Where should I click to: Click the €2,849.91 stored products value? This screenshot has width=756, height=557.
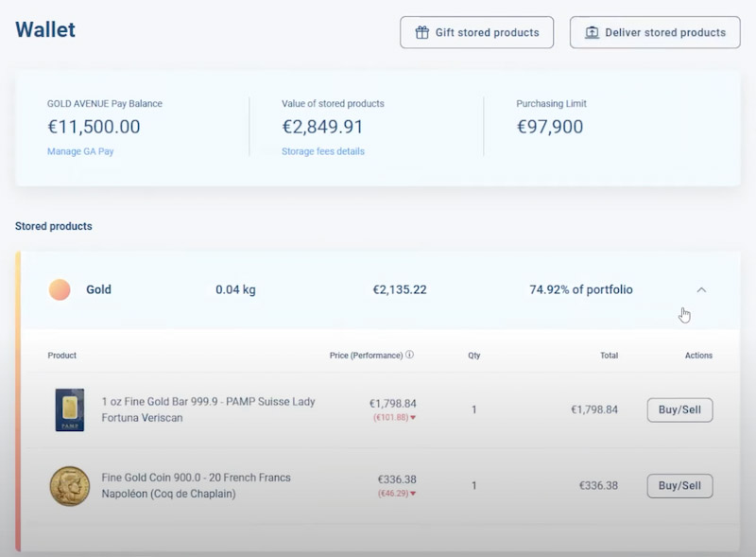tap(322, 127)
